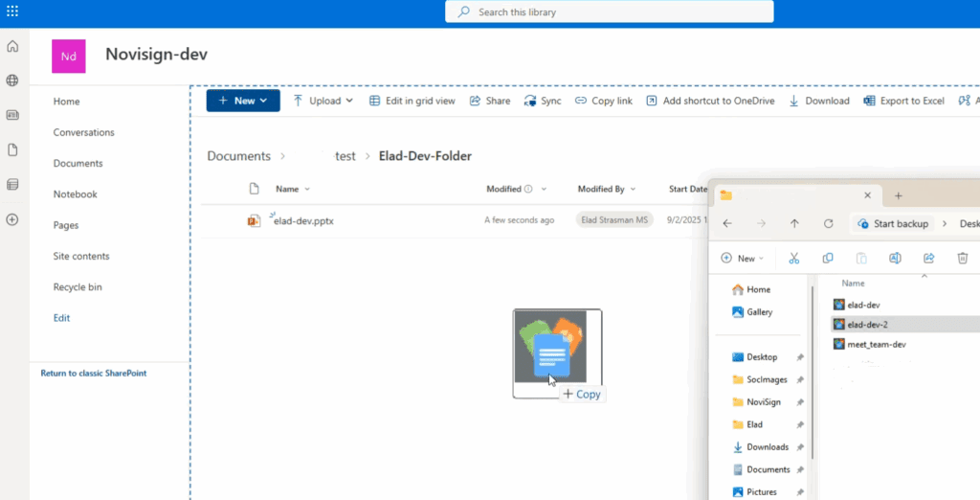Screen dimensions: 980x500
Task: Open Home in the site navigation
Action: (66, 102)
